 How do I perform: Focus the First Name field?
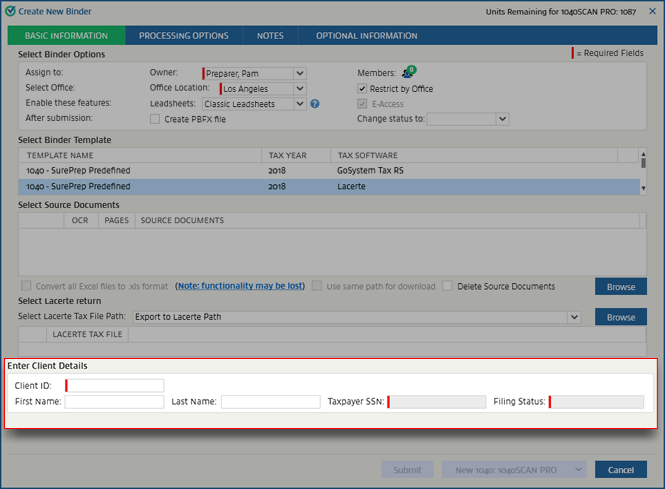115,402
